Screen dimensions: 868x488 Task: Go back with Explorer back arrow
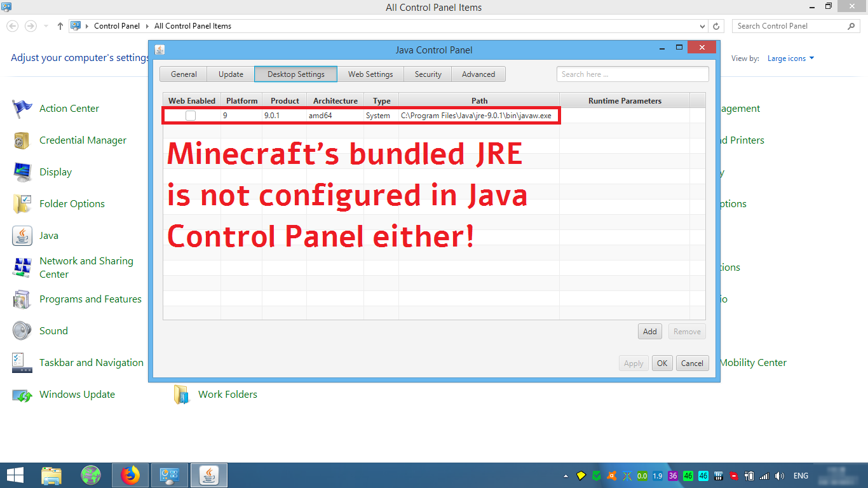(x=12, y=26)
